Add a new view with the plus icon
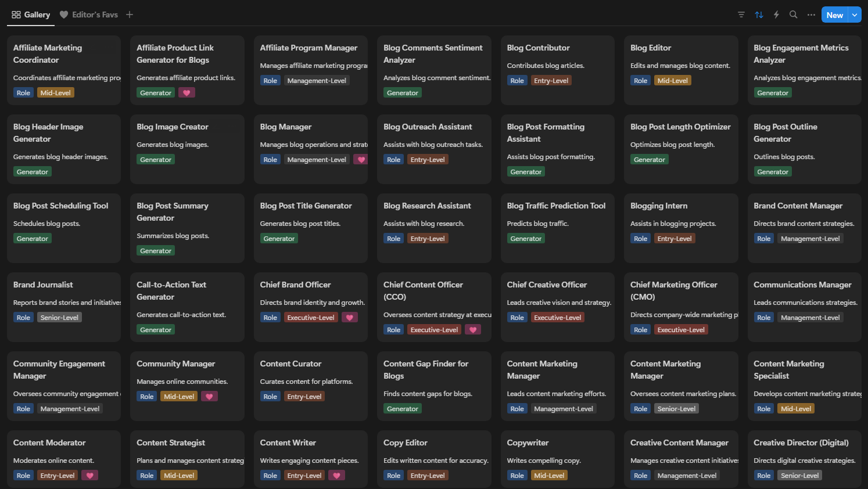 tap(130, 15)
